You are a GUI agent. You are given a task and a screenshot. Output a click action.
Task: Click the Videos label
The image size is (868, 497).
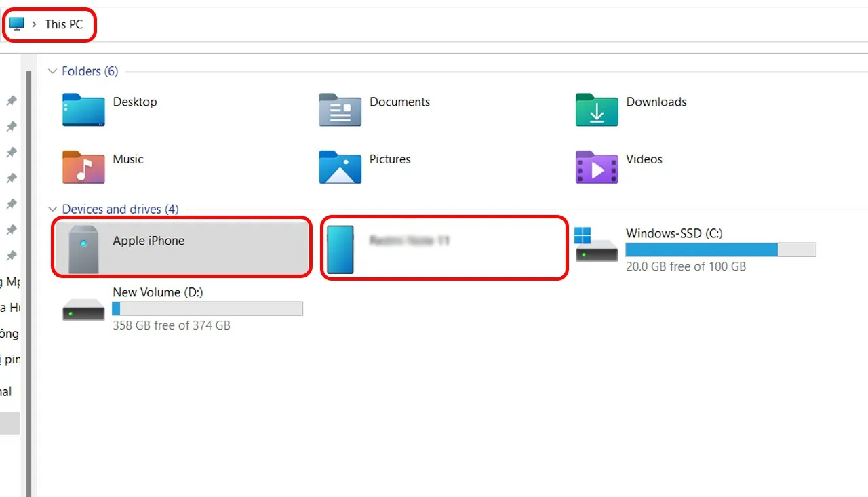[x=644, y=159]
